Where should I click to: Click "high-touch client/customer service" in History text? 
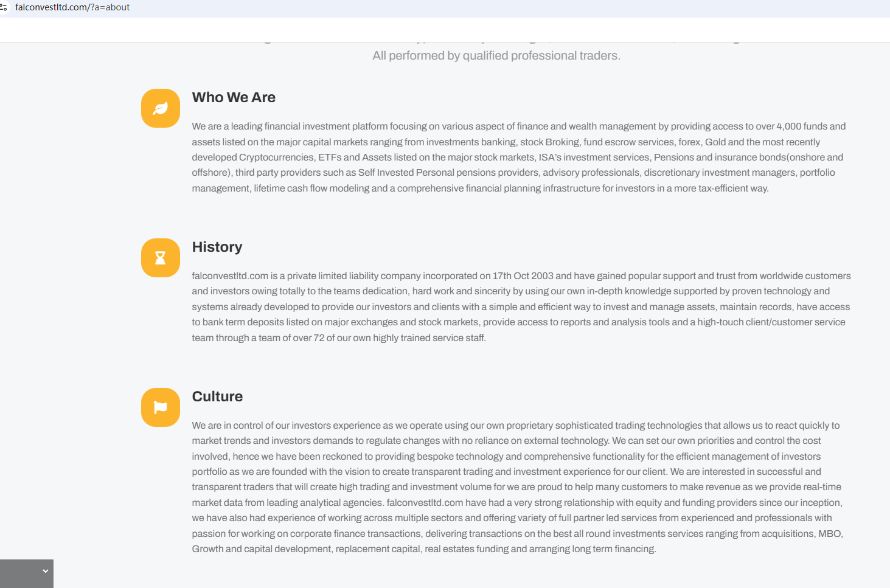[x=771, y=322]
